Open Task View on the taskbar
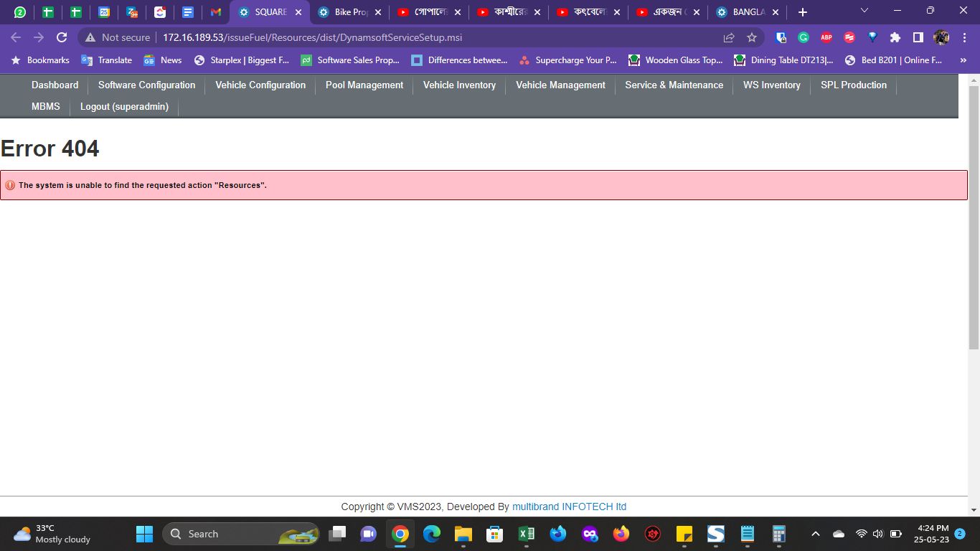 [337, 534]
